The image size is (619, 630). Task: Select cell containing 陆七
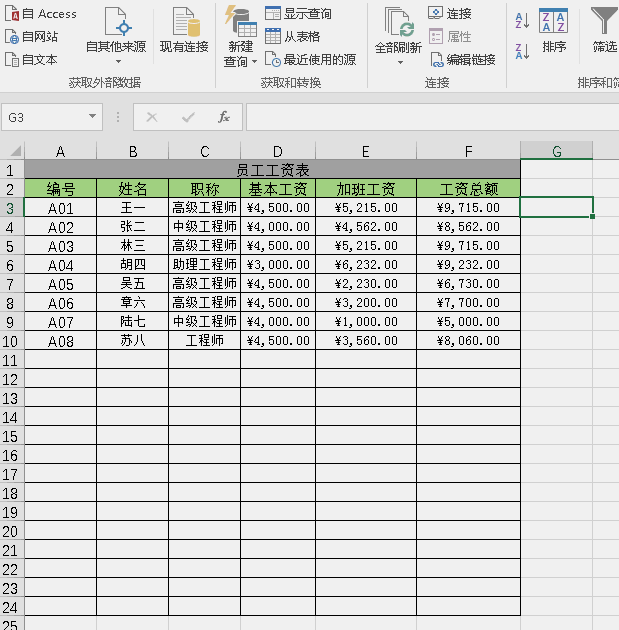[133, 321]
